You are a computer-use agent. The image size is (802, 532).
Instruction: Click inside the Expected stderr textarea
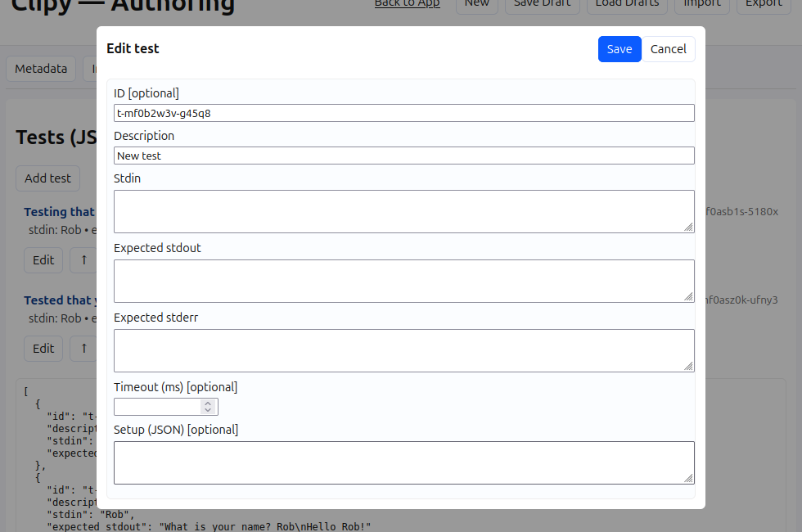(404, 350)
